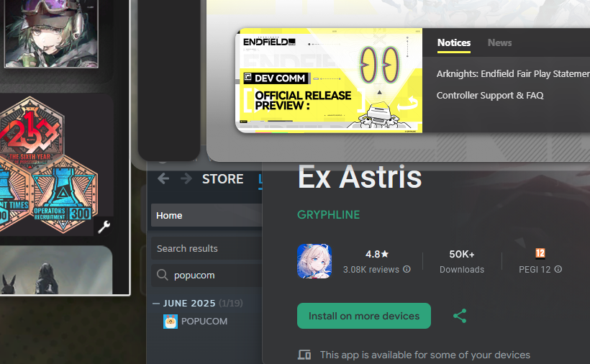The width and height of the screenshot is (590, 364).
Task: Open Controller Support & FAQ notice
Action: pyautogui.click(x=490, y=96)
